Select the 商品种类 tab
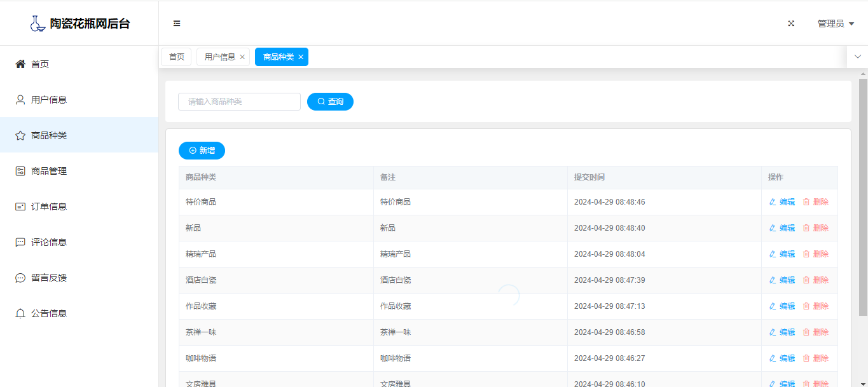This screenshot has height=387, width=868. coord(279,57)
